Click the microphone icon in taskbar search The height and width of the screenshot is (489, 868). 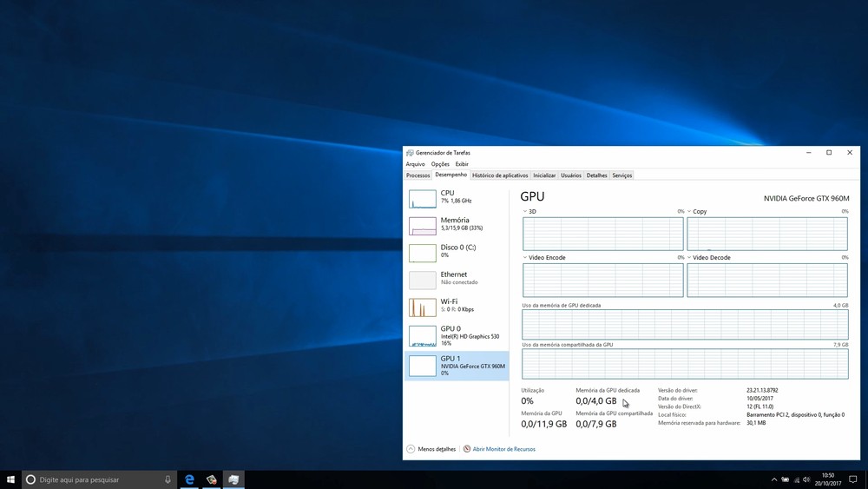(168, 479)
